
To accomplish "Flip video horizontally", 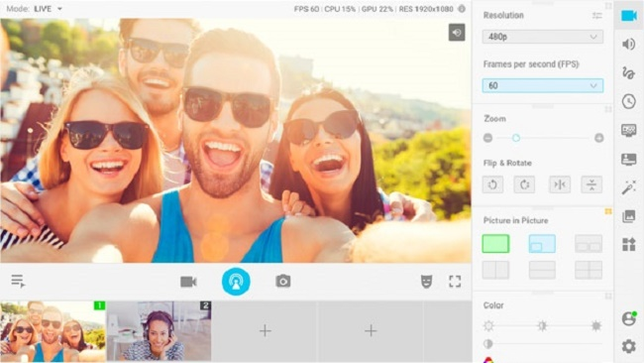I will point(560,185).
